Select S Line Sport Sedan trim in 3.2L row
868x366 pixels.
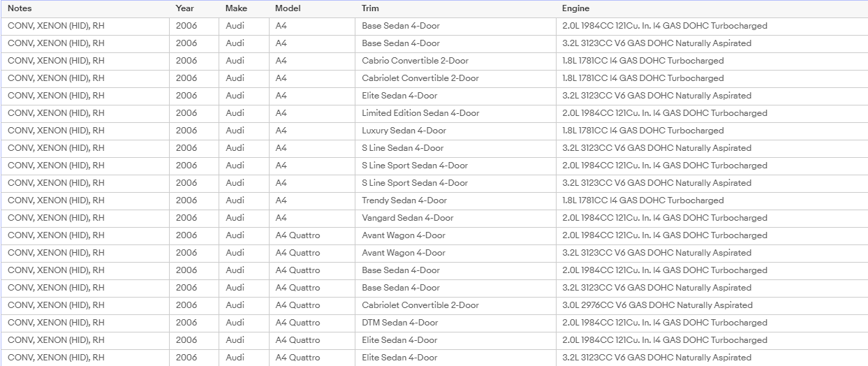click(455, 183)
